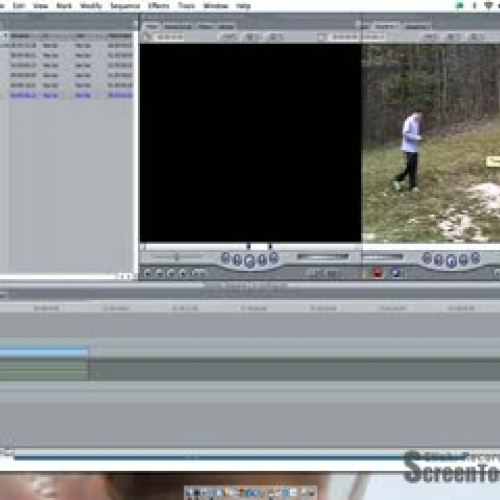Open the Help menu
This screenshot has width=500, height=500.
coord(243,6)
